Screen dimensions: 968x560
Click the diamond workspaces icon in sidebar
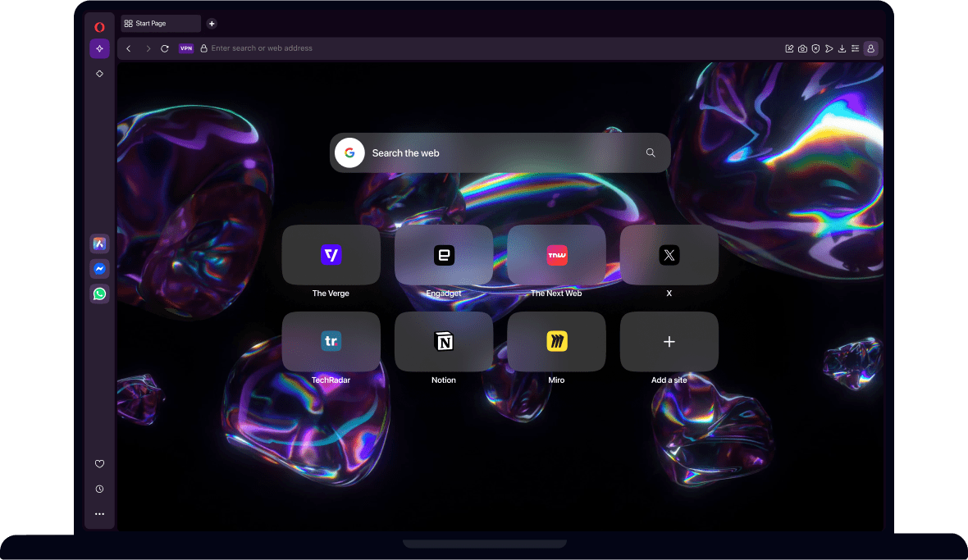pos(99,74)
